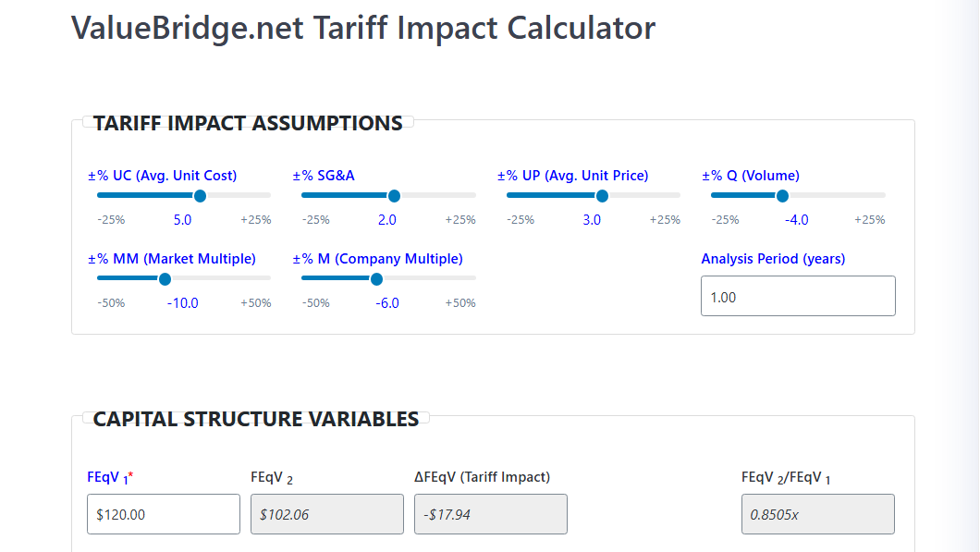Click the Analysis Period (years) input box
This screenshot has height=552, width=980.
(798, 295)
